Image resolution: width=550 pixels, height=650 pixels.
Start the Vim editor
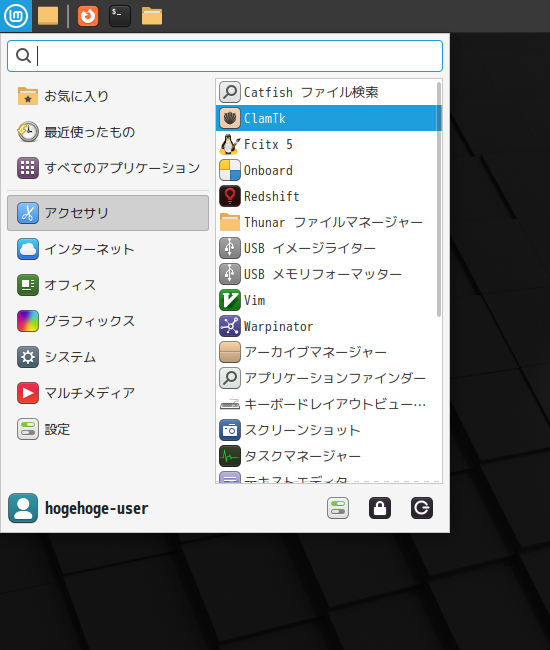tap(328, 300)
